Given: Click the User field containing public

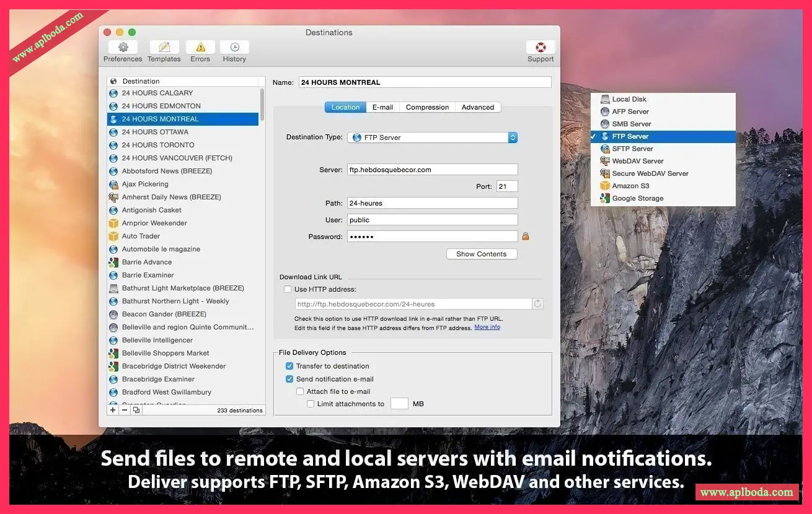Looking at the screenshot, I should pos(432,220).
